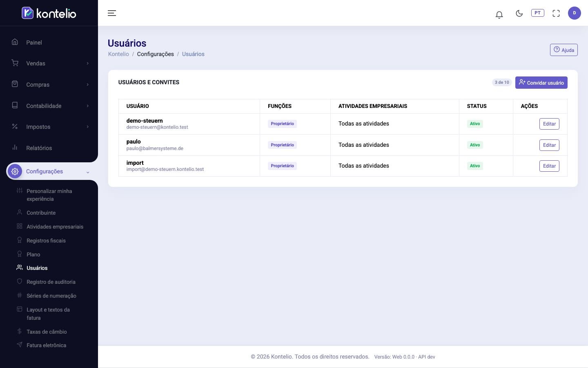Expand the Impostos menu chevron

pyautogui.click(x=87, y=127)
